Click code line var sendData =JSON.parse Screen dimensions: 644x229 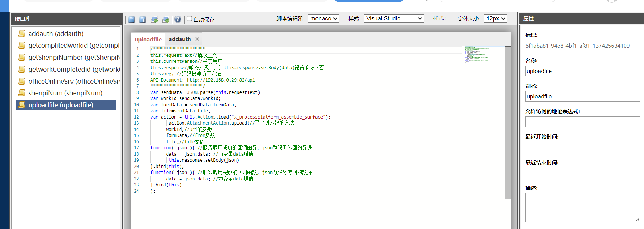pos(205,92)
